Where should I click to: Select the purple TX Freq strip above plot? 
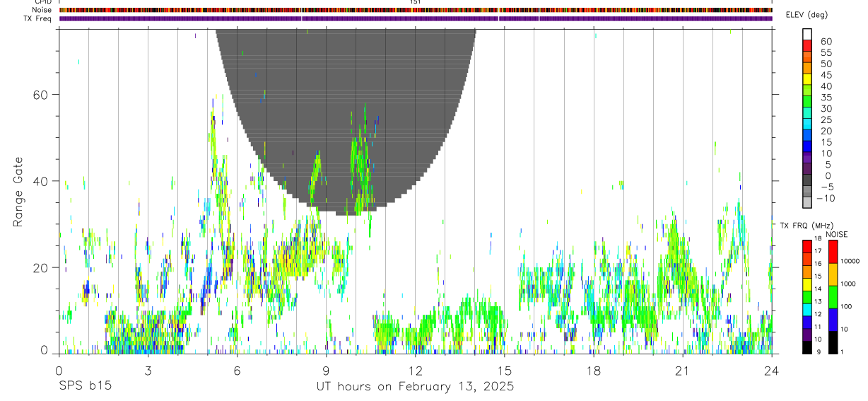tap(416, 18)
